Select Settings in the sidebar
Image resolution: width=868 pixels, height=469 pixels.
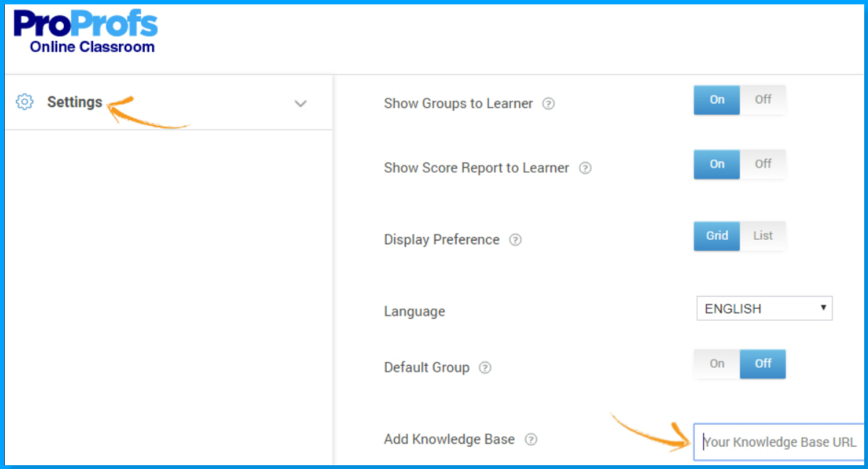point(75,102)
